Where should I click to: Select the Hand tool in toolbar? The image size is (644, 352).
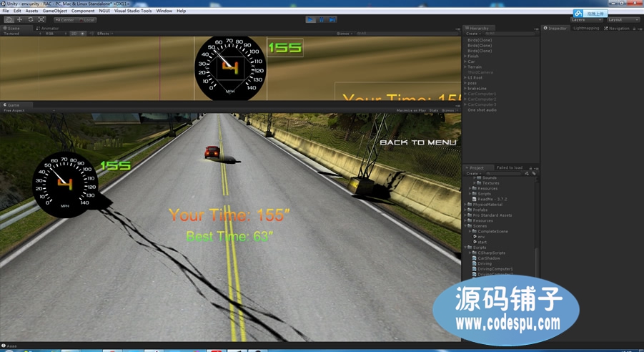[x=9, y=19]
